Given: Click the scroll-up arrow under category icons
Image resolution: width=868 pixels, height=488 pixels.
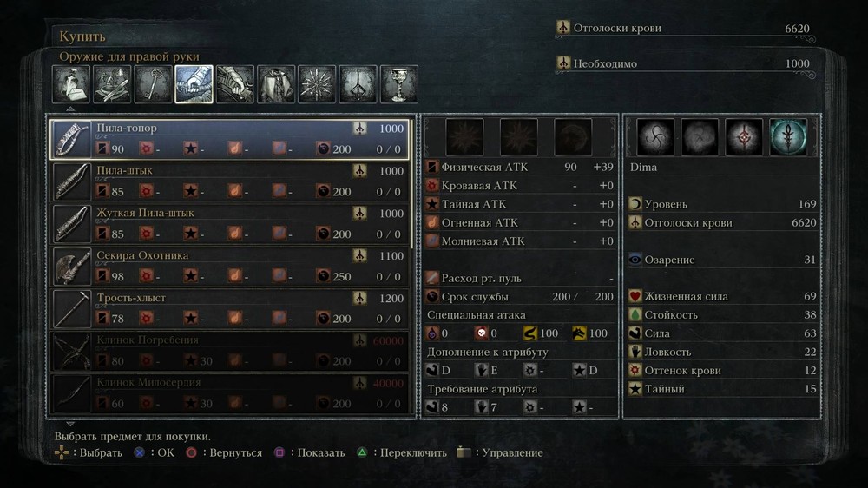Looking at the screenshot, I should point(69,109).
